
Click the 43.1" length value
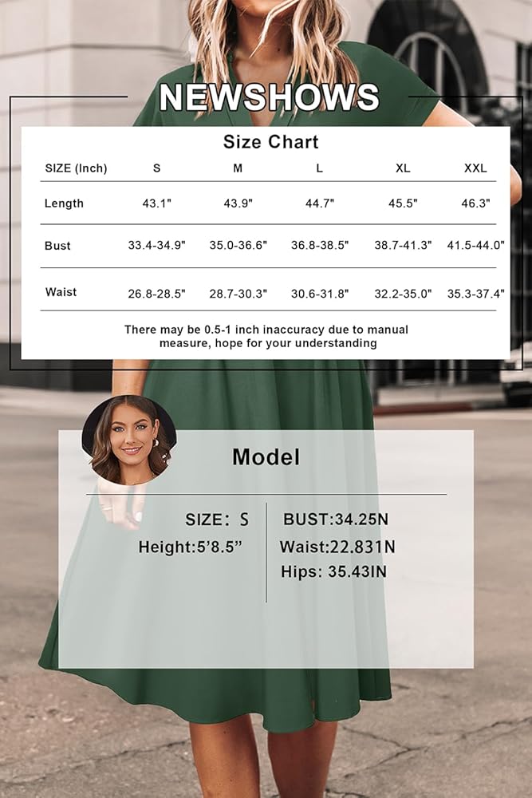click(156, 203)
